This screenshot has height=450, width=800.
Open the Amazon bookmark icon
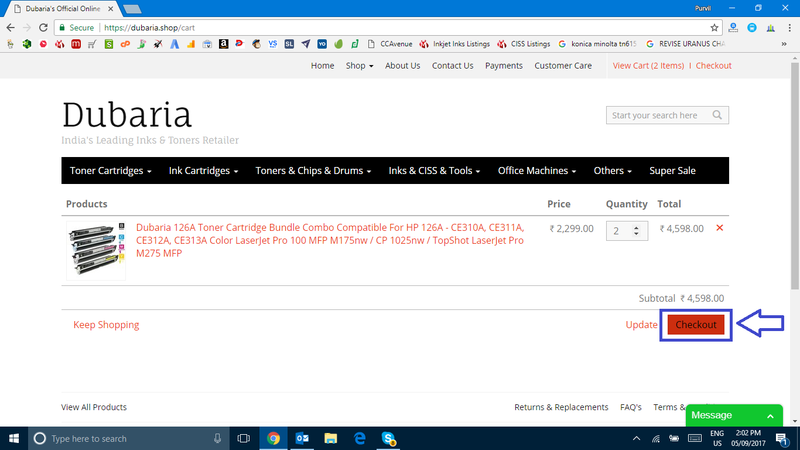223,44
